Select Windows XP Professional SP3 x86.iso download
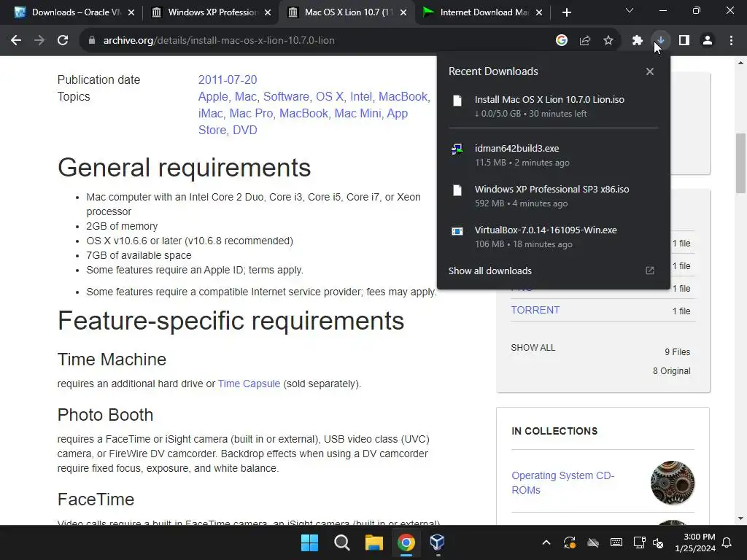Viewport: 747px width, 560px height. pyautogui.click(x=553, y=196)
